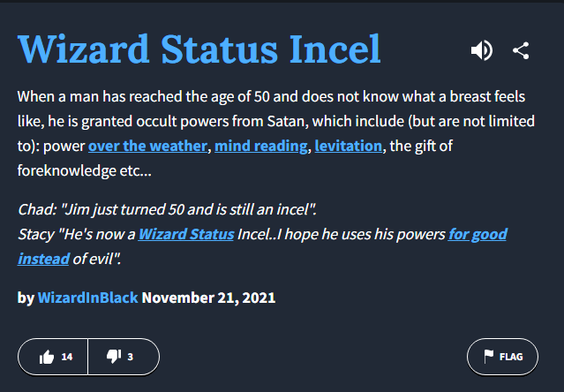Click the word 'by' before the author name
Screen dimensions: 564x392
pyautogui.click(x=26, y=298)
